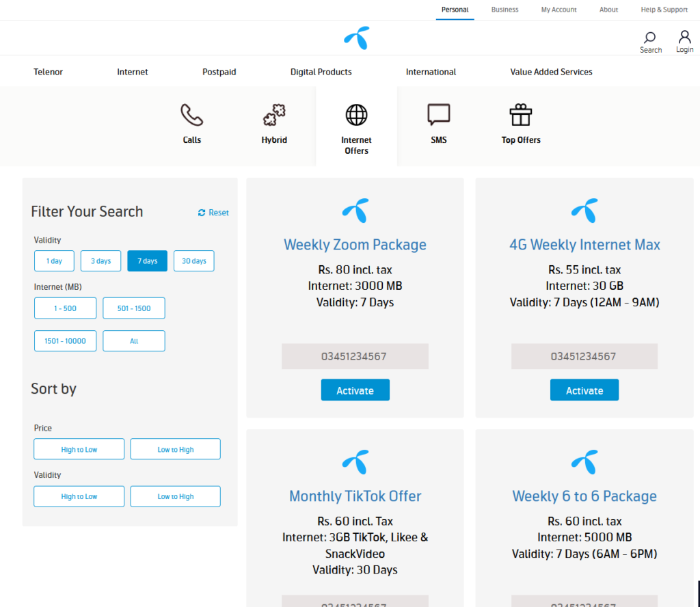Open the International menu
Screen dimensions: 700x607
(x=431, y=72)
